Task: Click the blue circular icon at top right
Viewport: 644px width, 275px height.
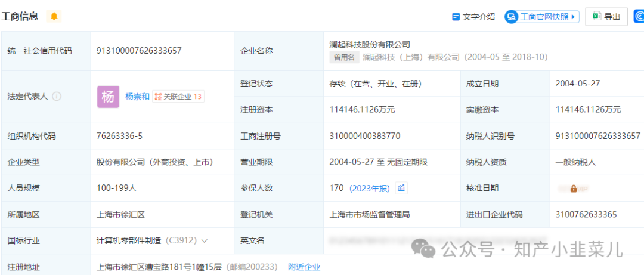Action: point(639,17)
